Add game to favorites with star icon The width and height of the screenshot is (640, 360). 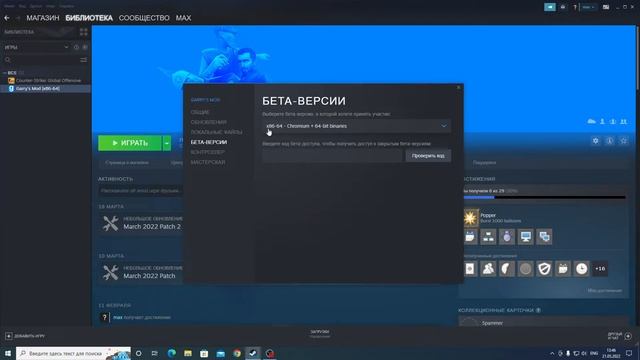tap(624, 141)
